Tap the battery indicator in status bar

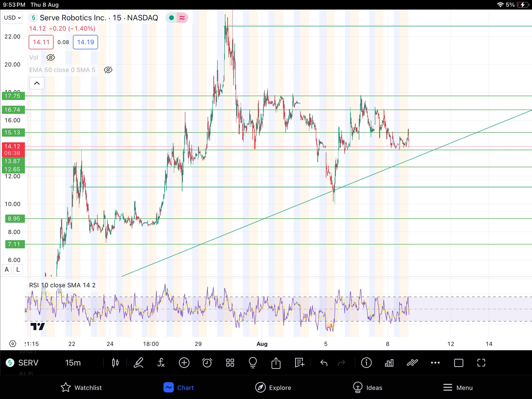point(523,5)
